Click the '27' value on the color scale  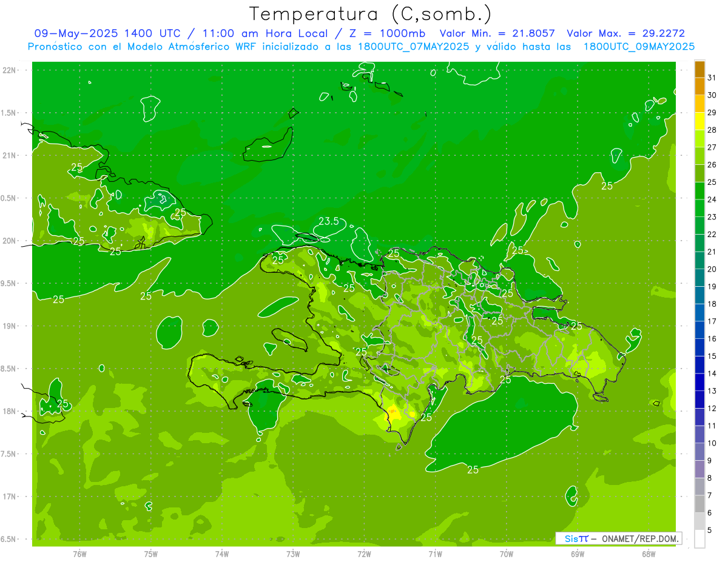pos(712,147)
